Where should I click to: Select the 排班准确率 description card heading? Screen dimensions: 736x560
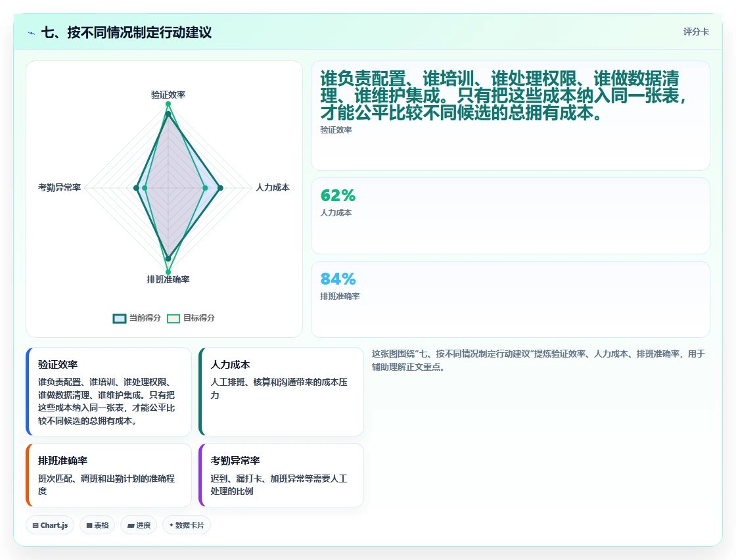62,461
